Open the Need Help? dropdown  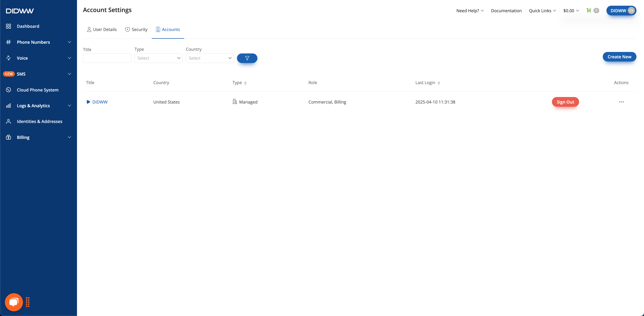click(x=470, y=11)
